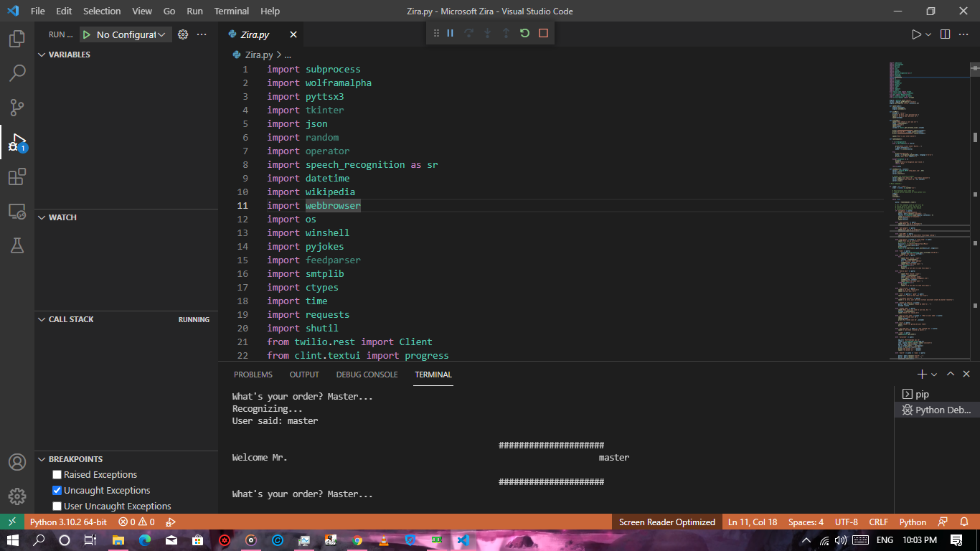This screenshot has height=551, width=980.
Task: Open the Run view more actions ellipsis
Action: [x=202, y=34]
